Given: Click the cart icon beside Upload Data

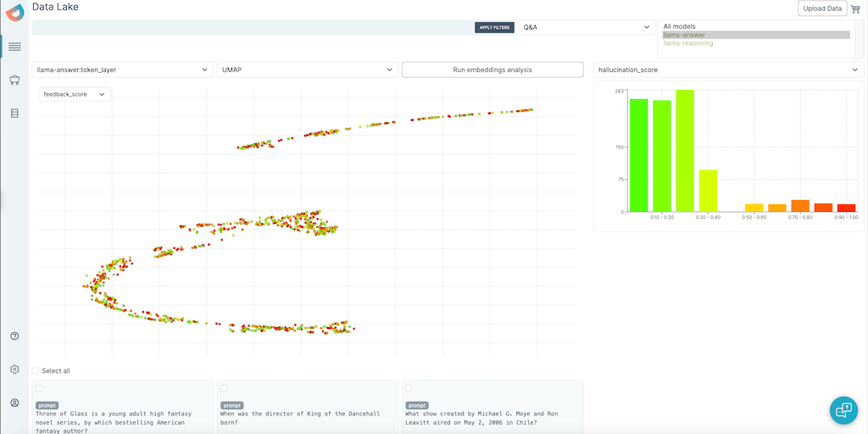Looking at the screenshot, I should (x=855, y=8).
